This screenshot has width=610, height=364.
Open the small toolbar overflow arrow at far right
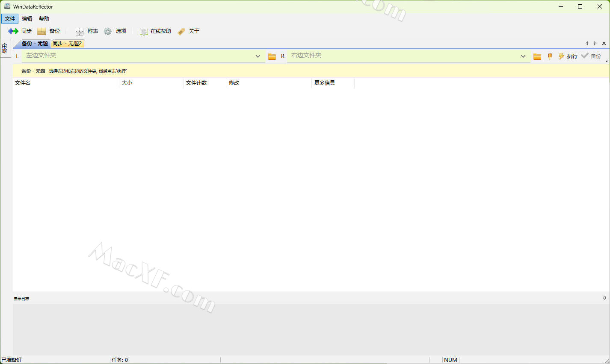pos(607,62)
